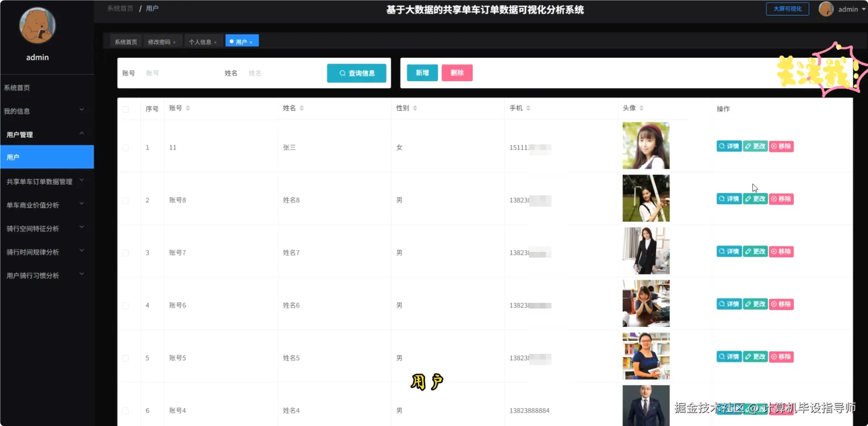Open details for user 张三

[x=729, y=146]
